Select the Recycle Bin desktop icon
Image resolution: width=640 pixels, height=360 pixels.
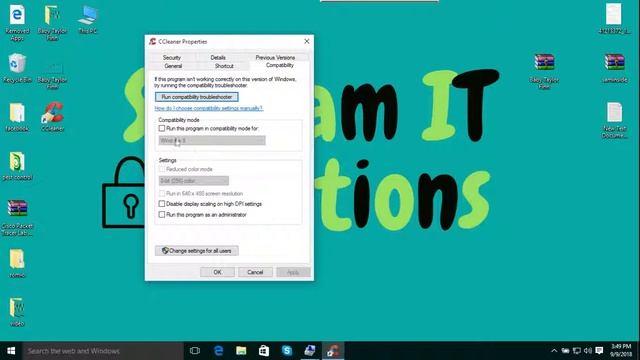(x=17, y=68)
